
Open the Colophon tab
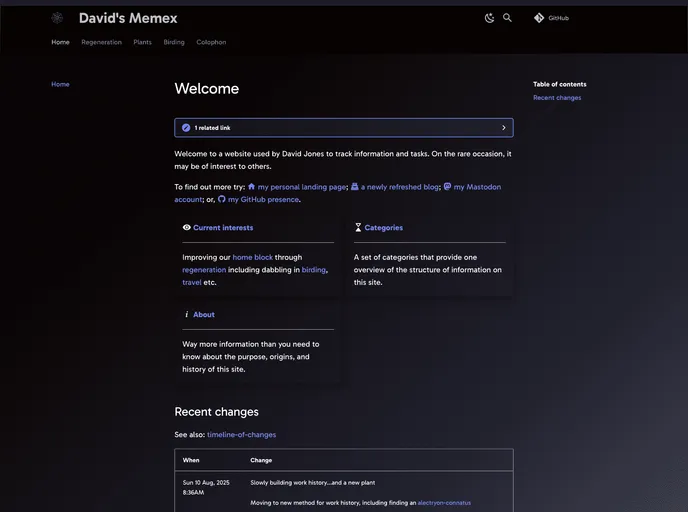click(x=211, y=42)
